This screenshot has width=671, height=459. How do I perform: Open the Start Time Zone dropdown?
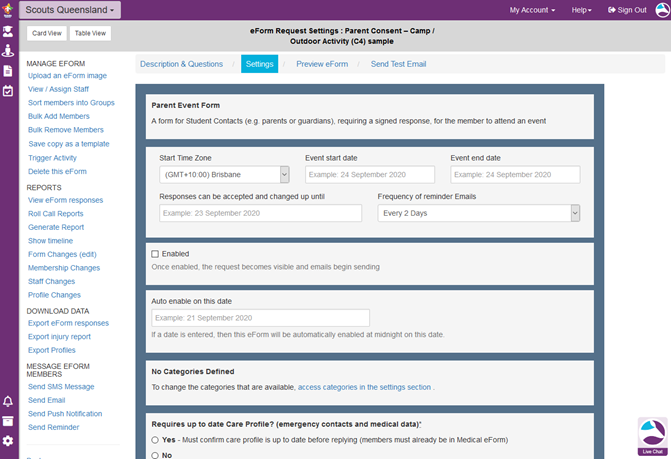[224, 175]
